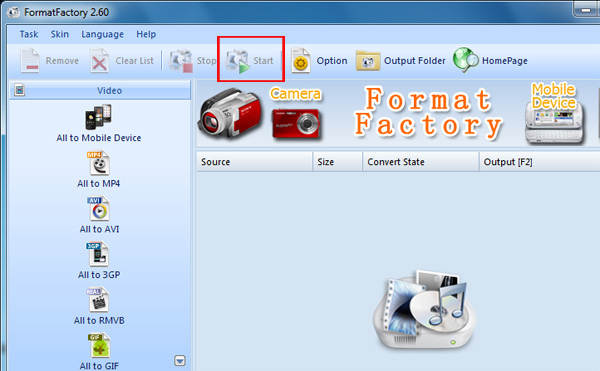Select the All to RMVB icon
The width and height of the screenshot is (600, 371).
click(98, 300)
